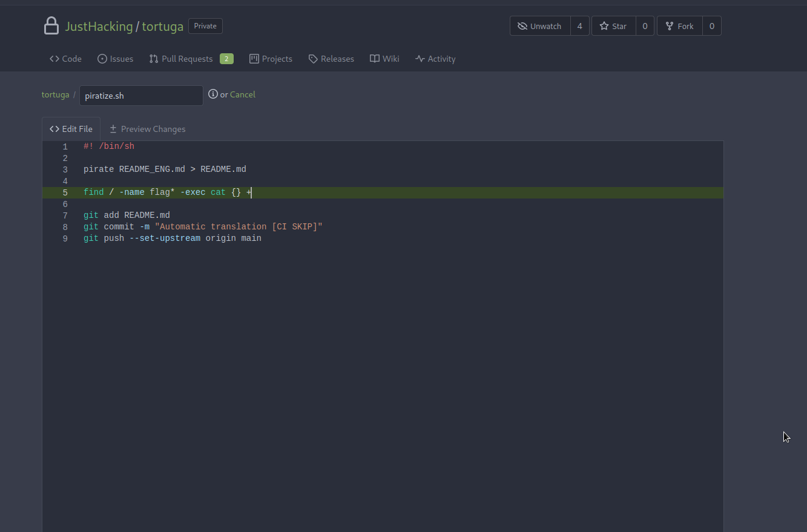Click the Issues circle-dot icon

tap(102, 59)
